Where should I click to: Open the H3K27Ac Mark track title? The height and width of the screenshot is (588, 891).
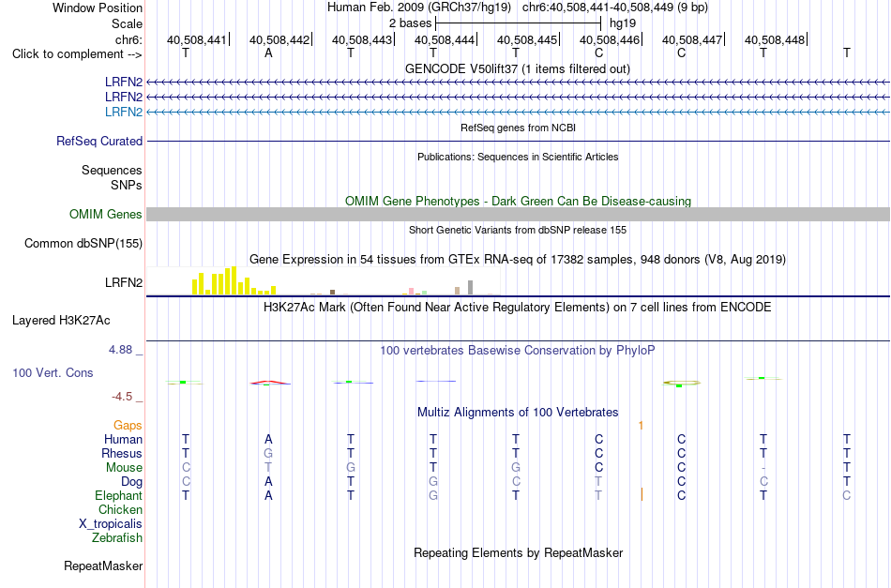pos(517,308)
